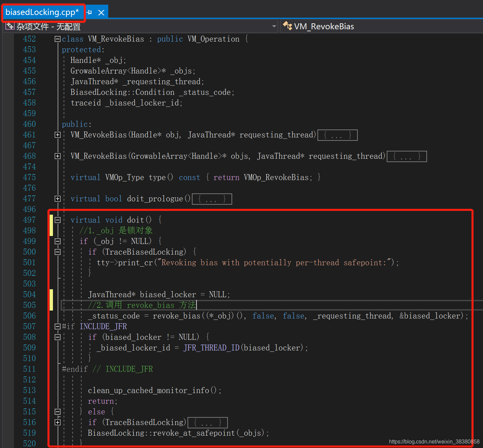Viewport: 483px width, 448px height.
Task: Click line number 505
Action: pos(29,305)
